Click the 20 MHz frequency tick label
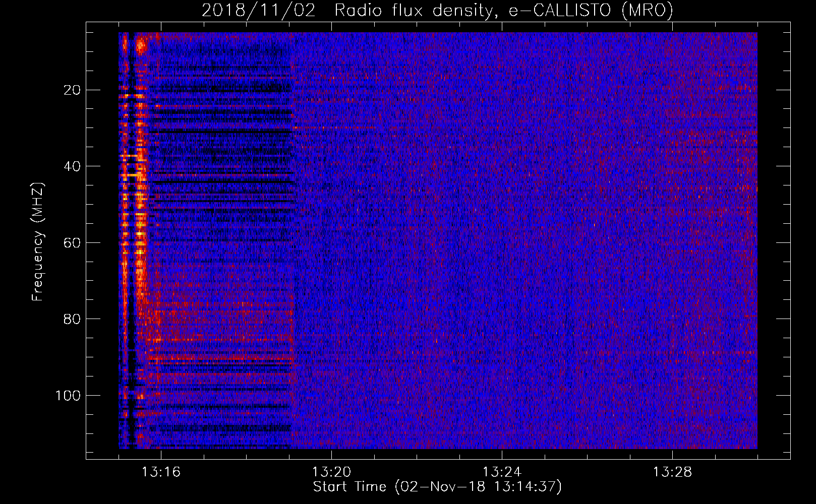 72,90
